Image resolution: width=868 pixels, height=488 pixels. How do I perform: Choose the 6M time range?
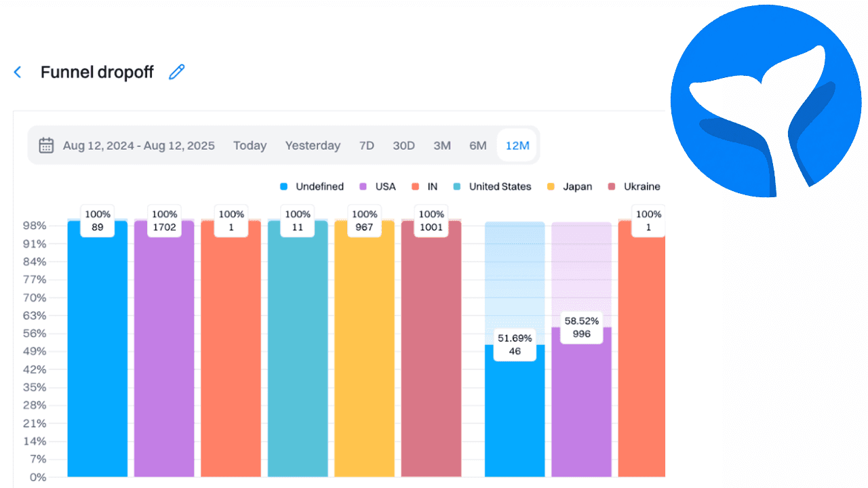478,145
